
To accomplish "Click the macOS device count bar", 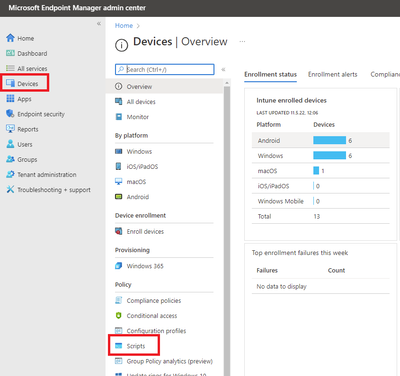I will pos(316,171).
